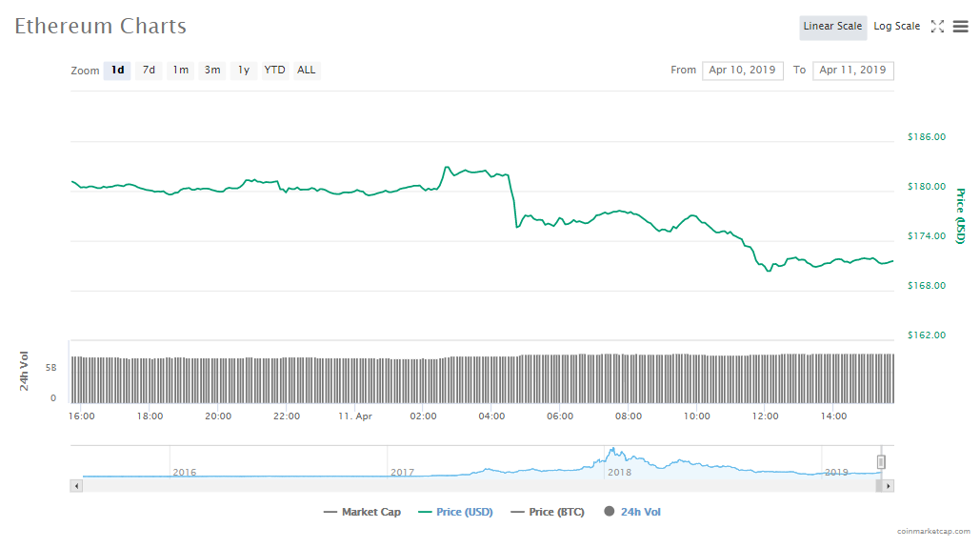Image resolution: width=980 pixels, height=548 pixels.
Task: Toggle the 24h Vol series legend
Action: pyautogui.click(x=631, y=513)
